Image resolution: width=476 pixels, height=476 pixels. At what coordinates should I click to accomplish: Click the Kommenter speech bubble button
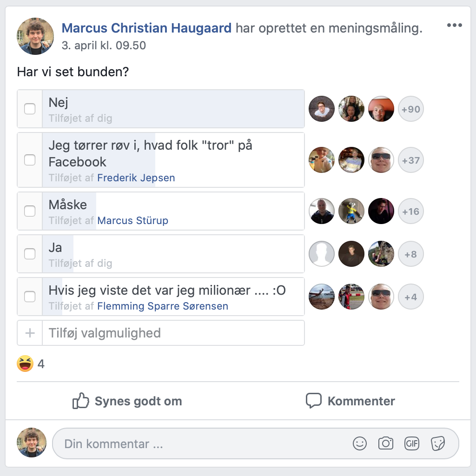click(x=350, y=401)
